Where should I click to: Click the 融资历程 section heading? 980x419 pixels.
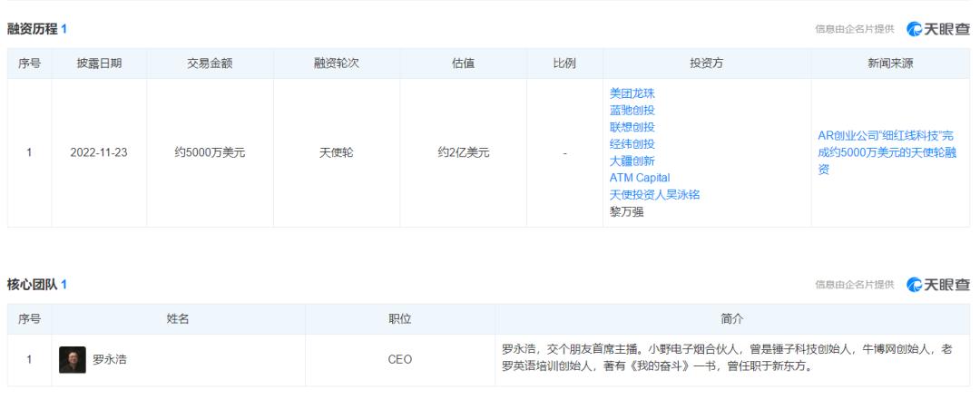point(32,29)
